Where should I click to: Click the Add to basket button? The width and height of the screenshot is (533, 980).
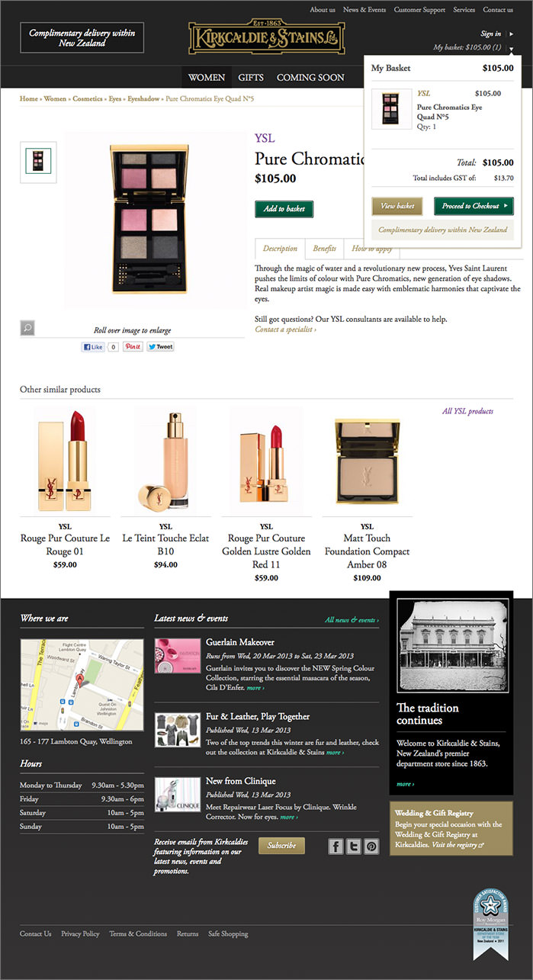pyautogui.click(x=284, y=209)
